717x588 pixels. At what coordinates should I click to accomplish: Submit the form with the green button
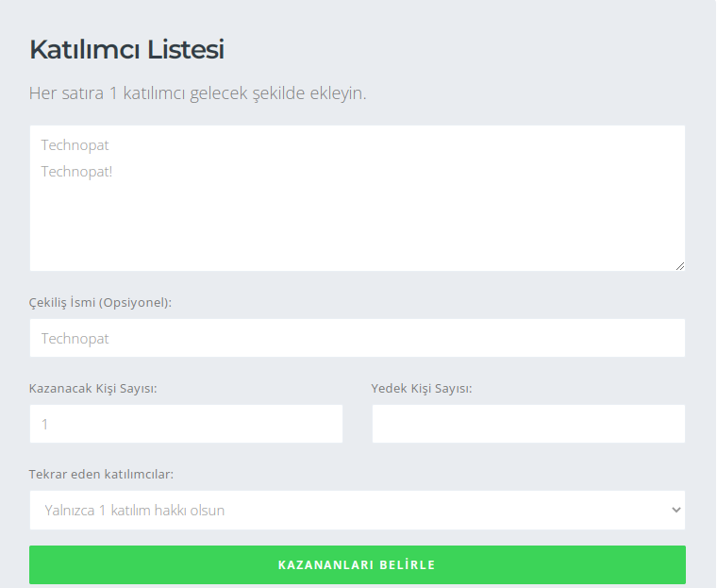[357, 564]
